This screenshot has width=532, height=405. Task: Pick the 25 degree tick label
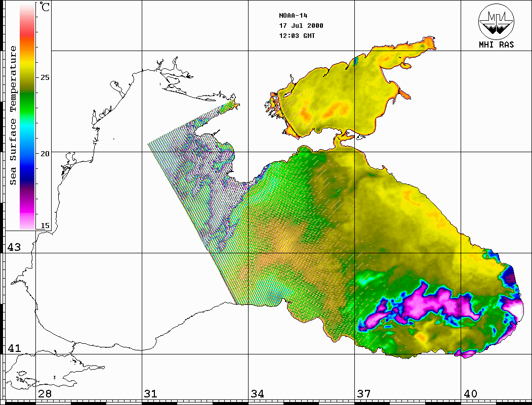coord(45,78)
